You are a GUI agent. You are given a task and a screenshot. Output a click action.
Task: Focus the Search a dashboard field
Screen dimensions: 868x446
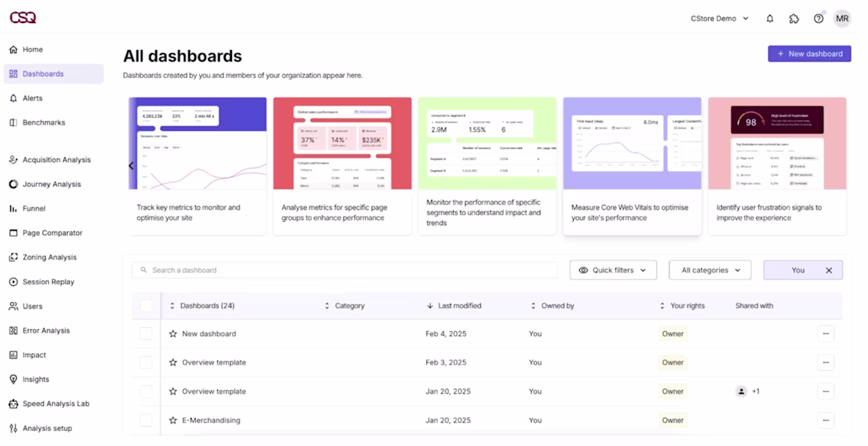tap(344, 270)
